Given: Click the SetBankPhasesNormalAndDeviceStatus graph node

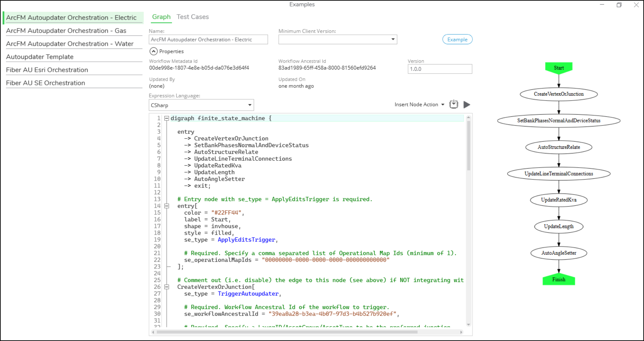Looking at the screenshot, I should click(x=559, y=121).
